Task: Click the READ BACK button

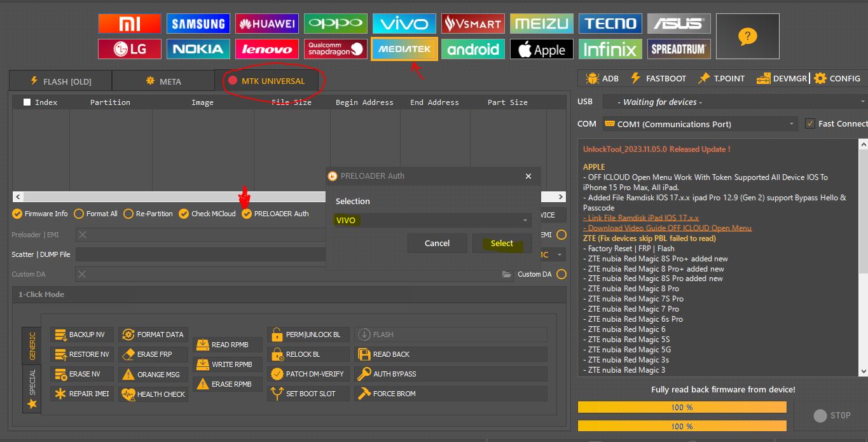Action: click(x=451, y=354)
